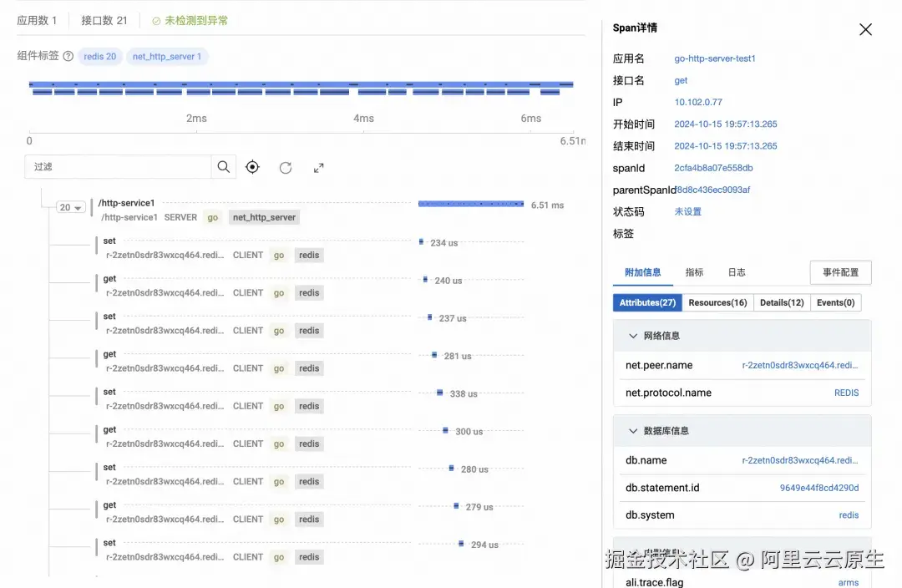Switch to the 指标 tab

pyautogui.click(x=694, y=271)
